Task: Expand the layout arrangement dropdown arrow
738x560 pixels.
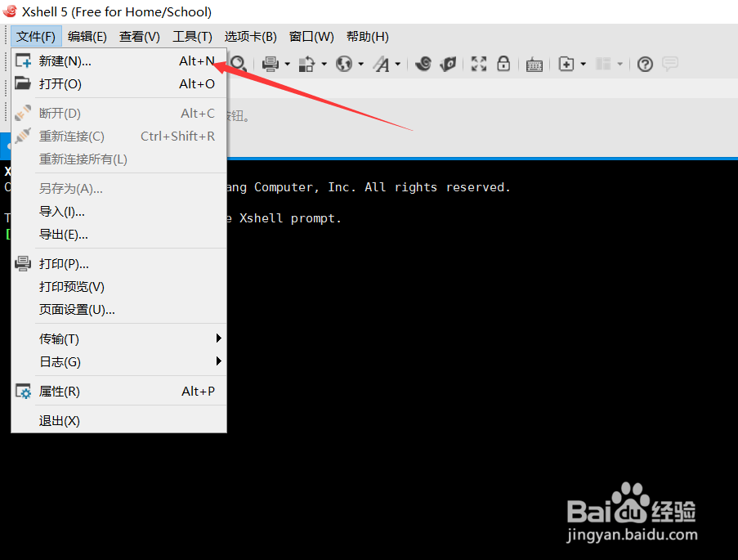Action: pyautogui.click(x=619, y=64)
